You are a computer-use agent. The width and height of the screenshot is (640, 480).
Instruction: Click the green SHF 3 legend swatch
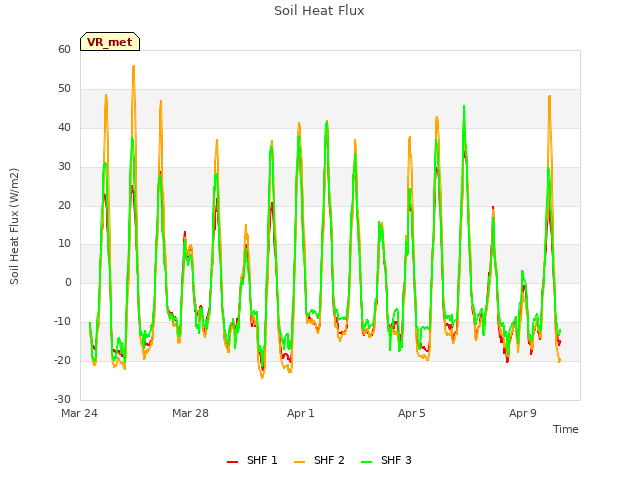click(367, 462)
